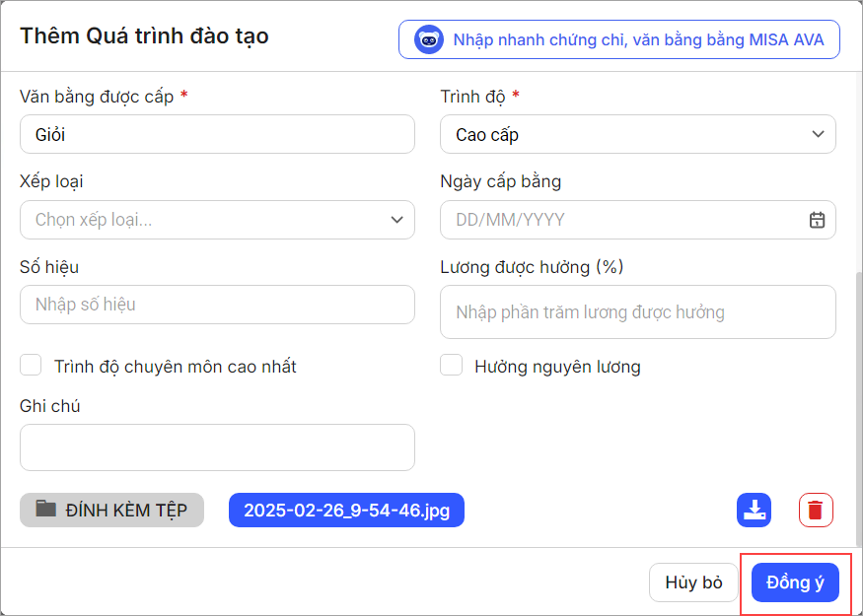Viewport: 863px width, 616px height.
Task: Click into the Ghi chú text box
Action: pos(217,447)
